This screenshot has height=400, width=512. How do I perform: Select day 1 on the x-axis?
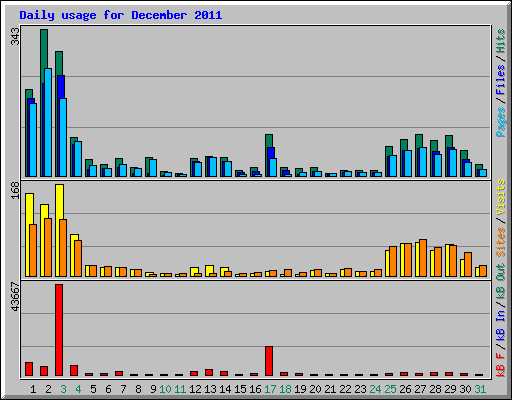click(x=33, y=389)
